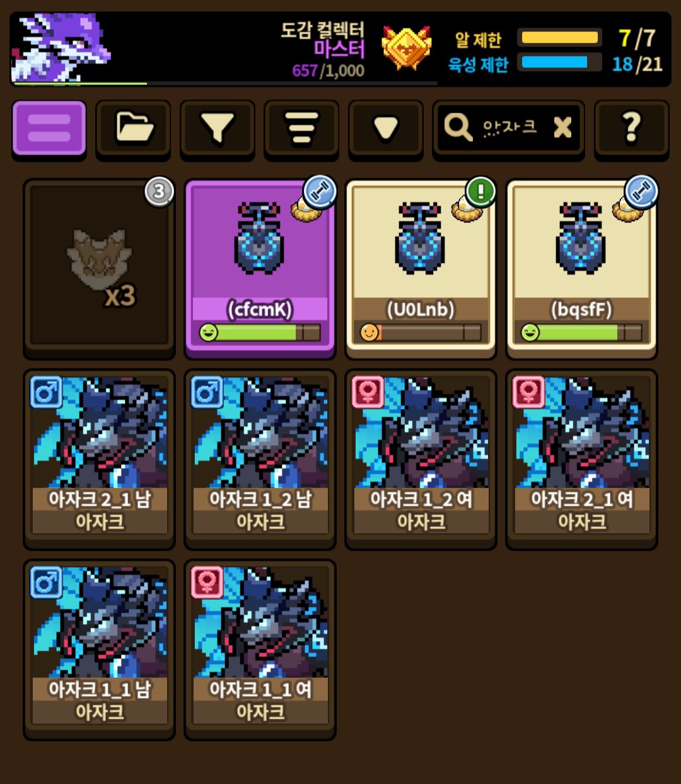Expand the downward triangle dropdown
Image resolution: width=681 pixels, height=784 pixels.
385,129
